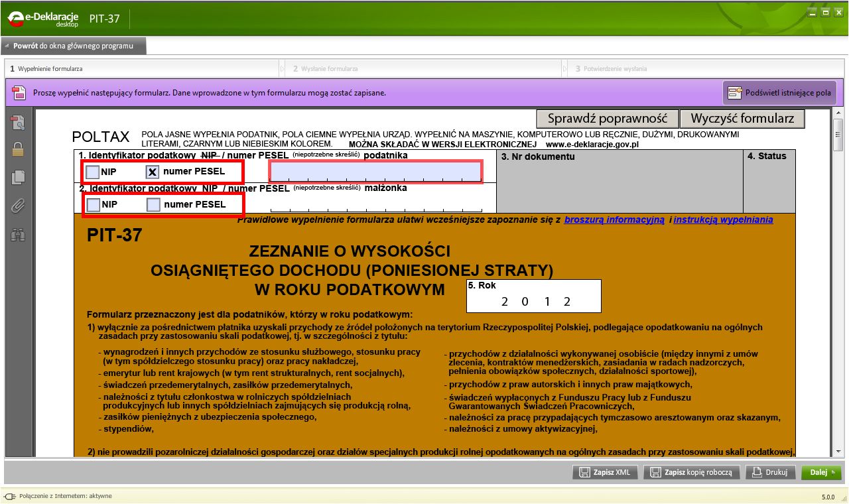Click the e-Deklaracje desktop logo
Screen dimensions: 849x504
[44, 19]
